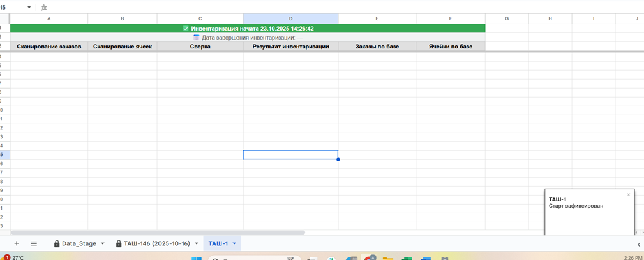Click the lock icon on Data_Stage tab
The height and width of the screenshot is (260, 644).
coord(57,243)
